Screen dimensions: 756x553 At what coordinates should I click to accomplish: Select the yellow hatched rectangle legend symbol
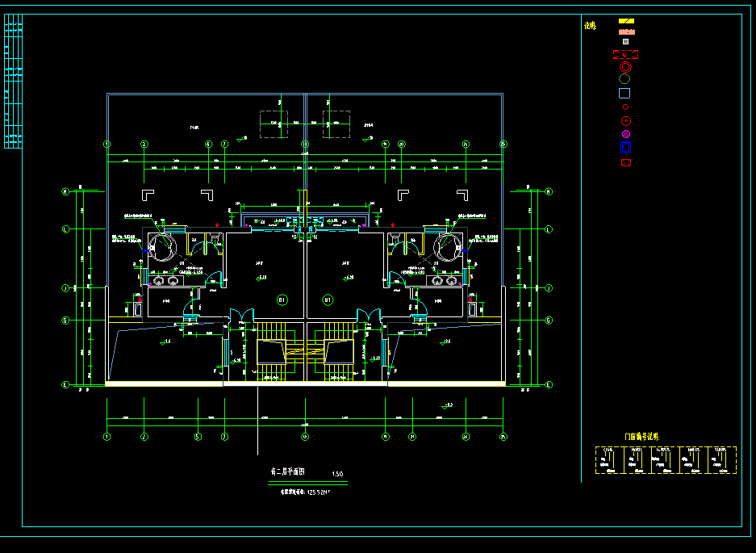coord(626,21)
